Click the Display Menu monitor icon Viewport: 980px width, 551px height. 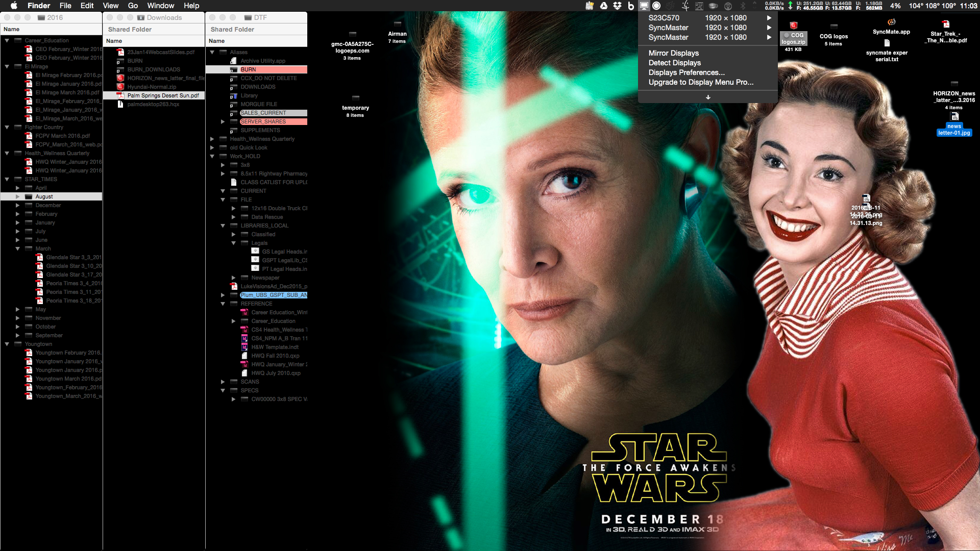(x=644, y=6)
